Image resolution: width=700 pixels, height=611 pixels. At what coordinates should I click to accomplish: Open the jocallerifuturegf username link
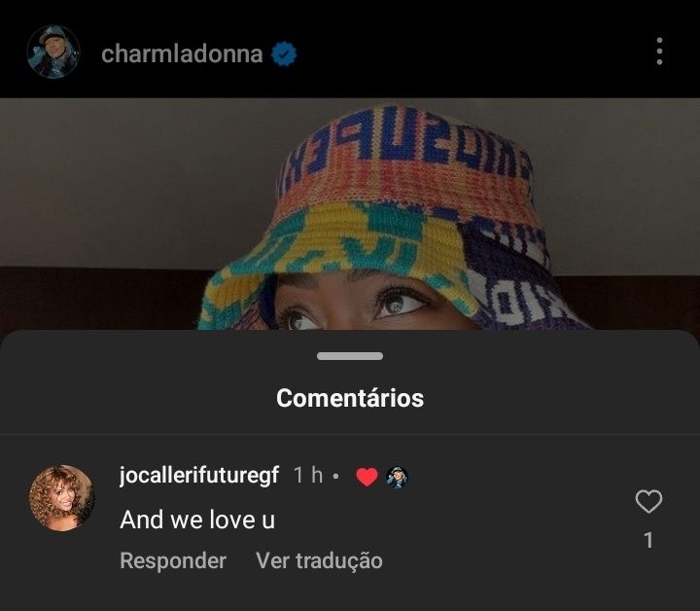(x=199, y=475)
